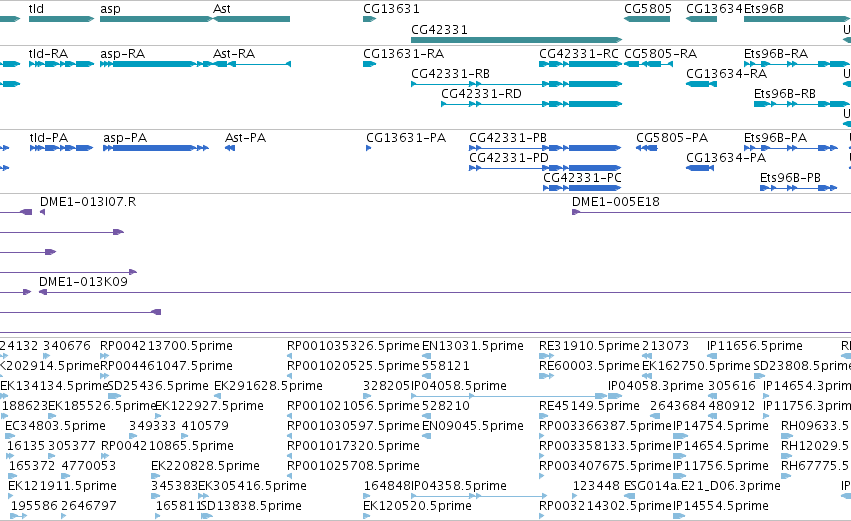This screenshot has width=851, height=521.
Task: Select the long CG42331 gene bar
Action: coord(516,40)
